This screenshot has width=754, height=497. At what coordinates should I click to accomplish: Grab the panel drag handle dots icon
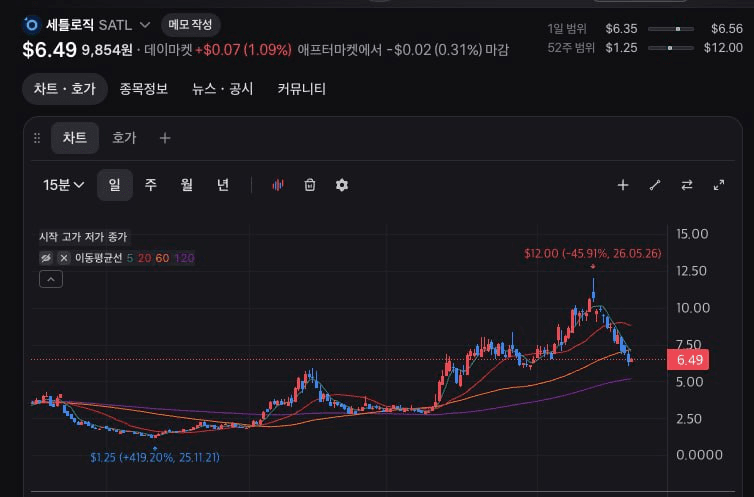point(37,138)
